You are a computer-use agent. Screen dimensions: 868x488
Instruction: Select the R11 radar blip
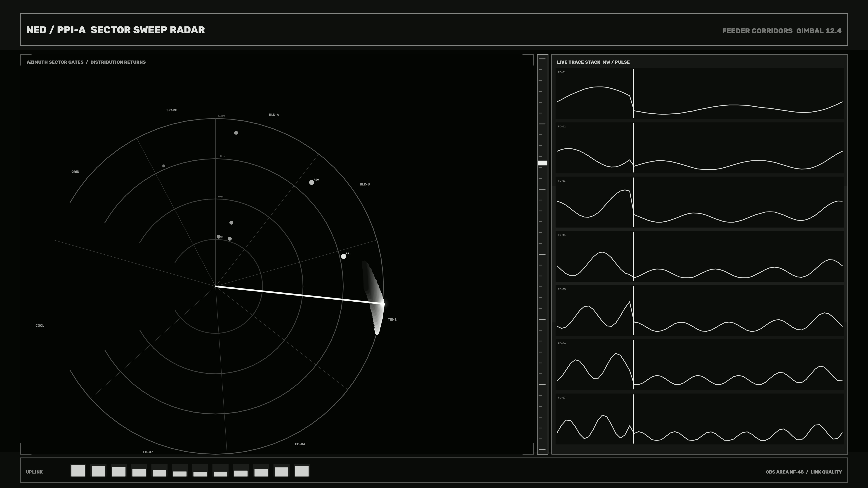(x=343, y=256)
